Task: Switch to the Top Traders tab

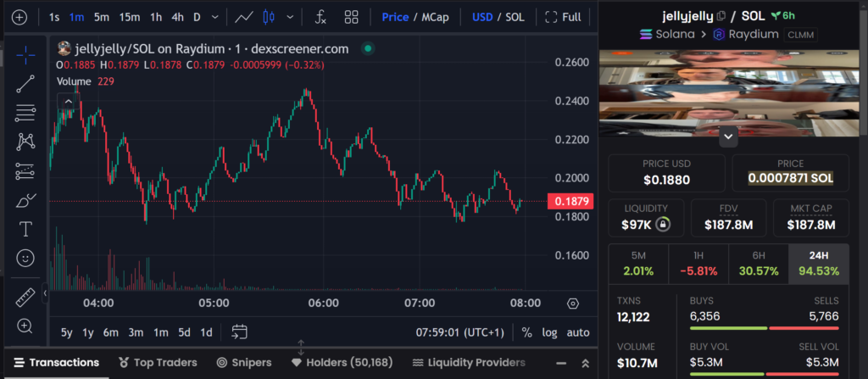Action: 158,362
